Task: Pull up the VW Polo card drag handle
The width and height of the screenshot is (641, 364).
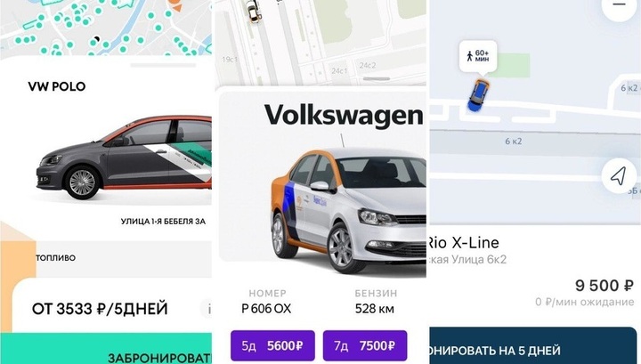Action: point(164,65)
